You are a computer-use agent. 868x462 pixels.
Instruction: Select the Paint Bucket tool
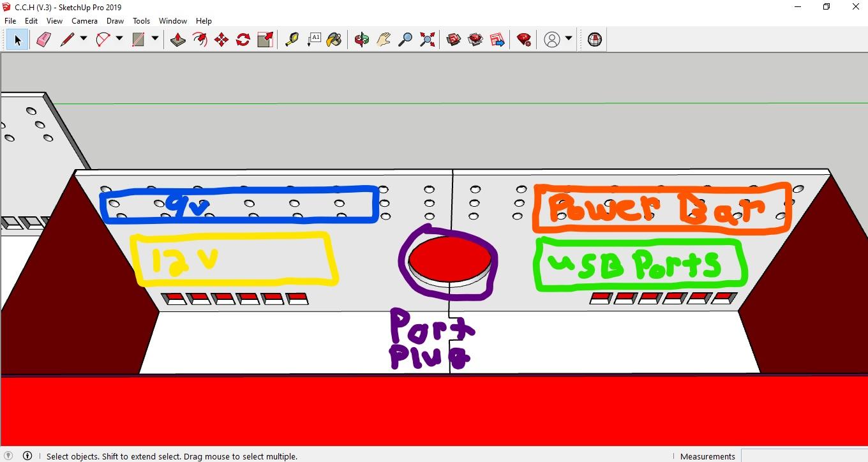tap(334, 40)
